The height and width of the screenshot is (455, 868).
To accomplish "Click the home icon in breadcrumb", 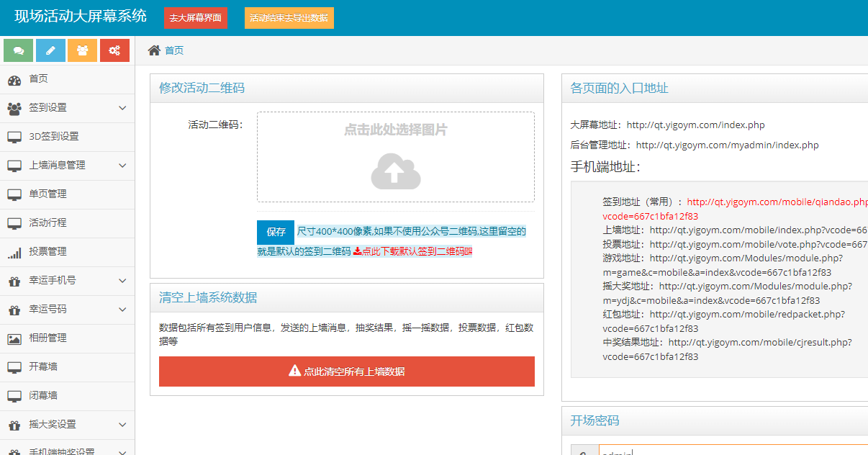I will pyautogui.click(x=154, y=50).
